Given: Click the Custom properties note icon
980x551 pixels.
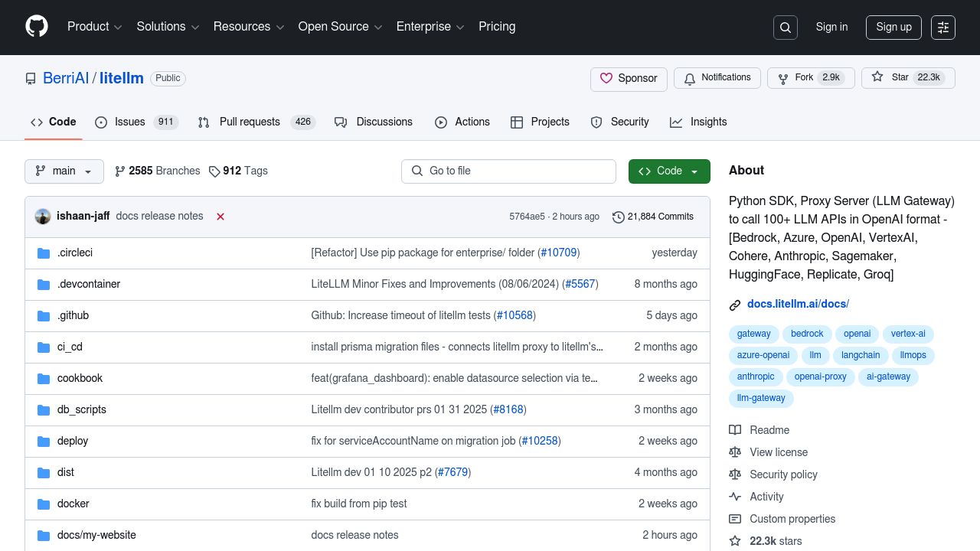Looking at the screenshot, I should coord(735,519).
